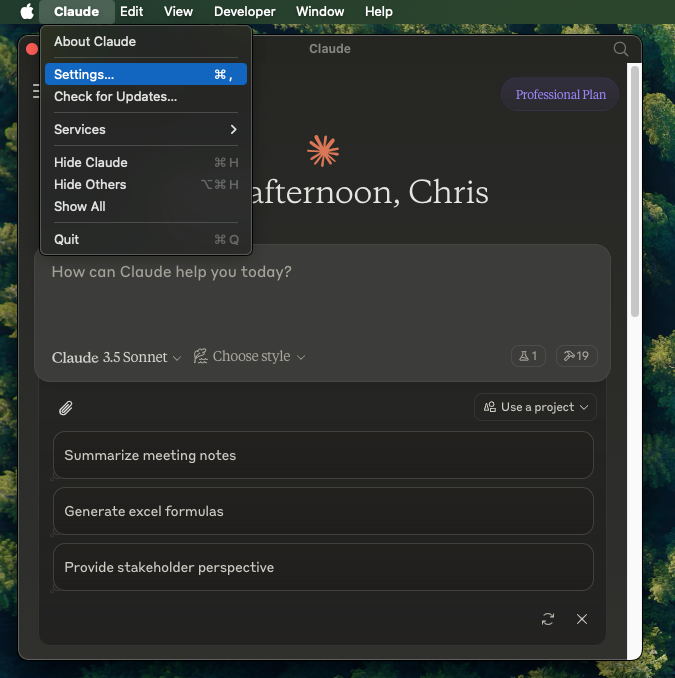675x678 pixels.
Task: Open the Choose style dropdown
Action: pyautogui.click(x=250, y=356)
